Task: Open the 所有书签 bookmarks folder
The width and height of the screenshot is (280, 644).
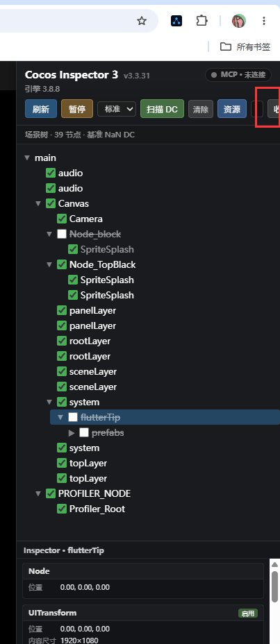Action: pyautogui.click(x=245, y=46)
